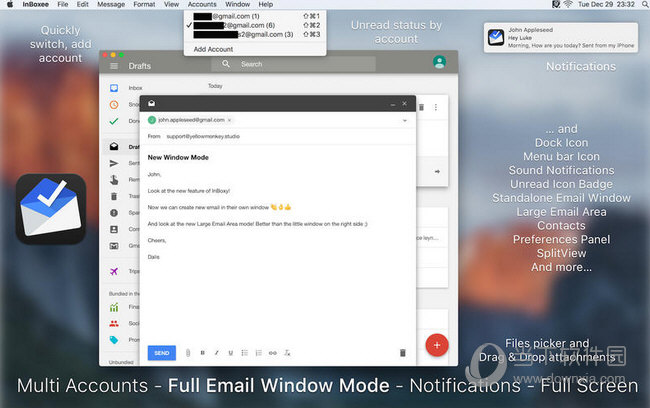Open the Inbox folder icon
The width and height of the screenshot is (650, 408).
point(114,88)
